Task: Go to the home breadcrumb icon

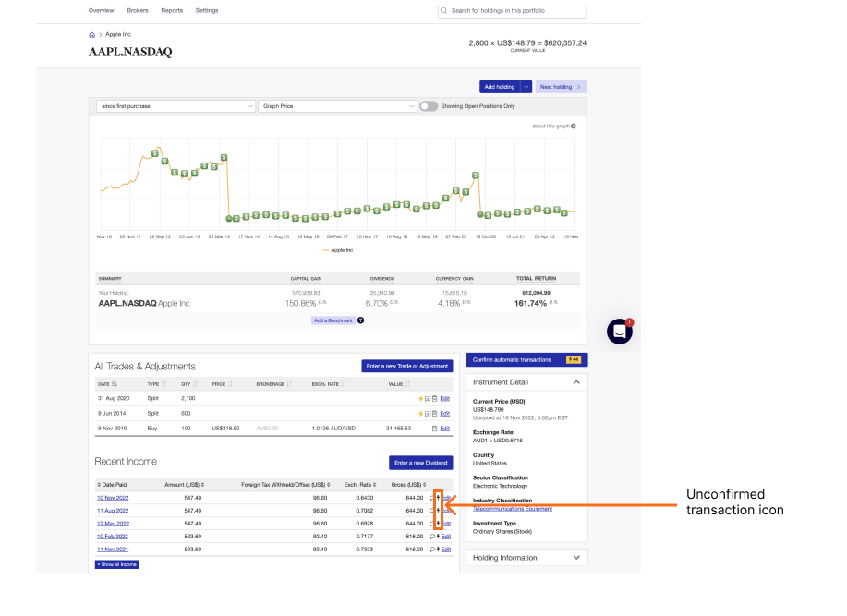Action: (x=91, y=35)
